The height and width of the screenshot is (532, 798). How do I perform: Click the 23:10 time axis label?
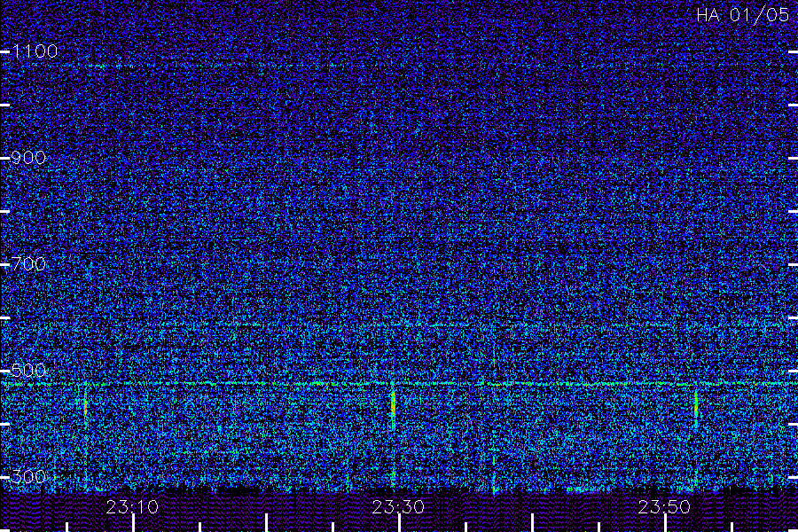coord(132,507)
